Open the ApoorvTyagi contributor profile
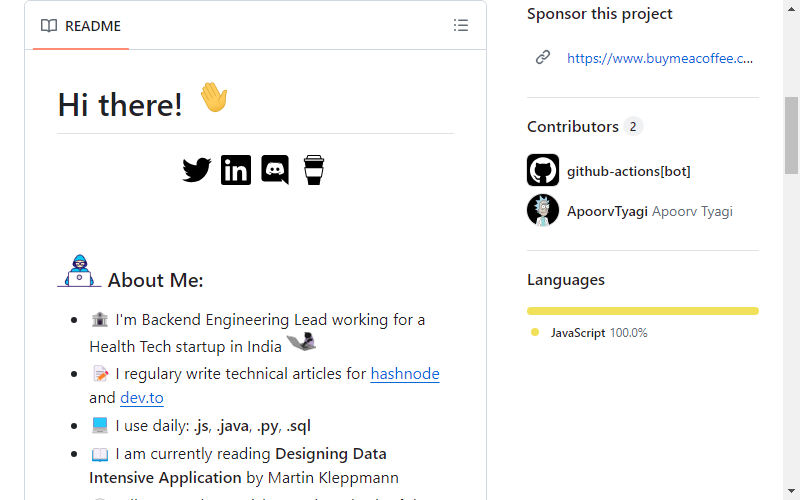 (607, 211)
